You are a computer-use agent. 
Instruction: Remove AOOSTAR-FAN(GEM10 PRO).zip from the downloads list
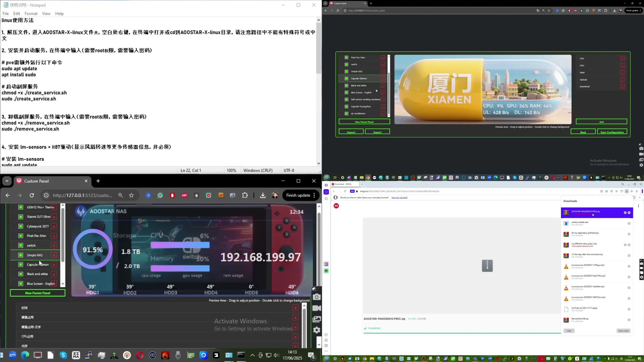tap(629, 213)
